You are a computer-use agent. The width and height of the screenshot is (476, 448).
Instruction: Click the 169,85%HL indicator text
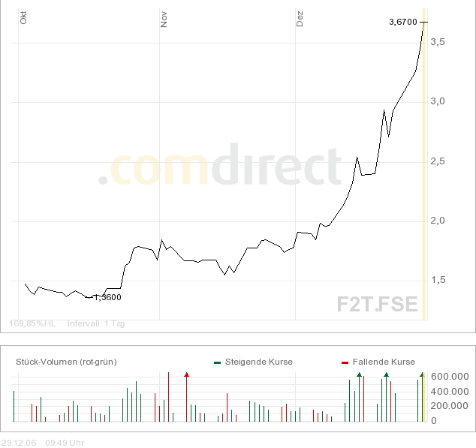pyautogui.click(x=32, y=324)
